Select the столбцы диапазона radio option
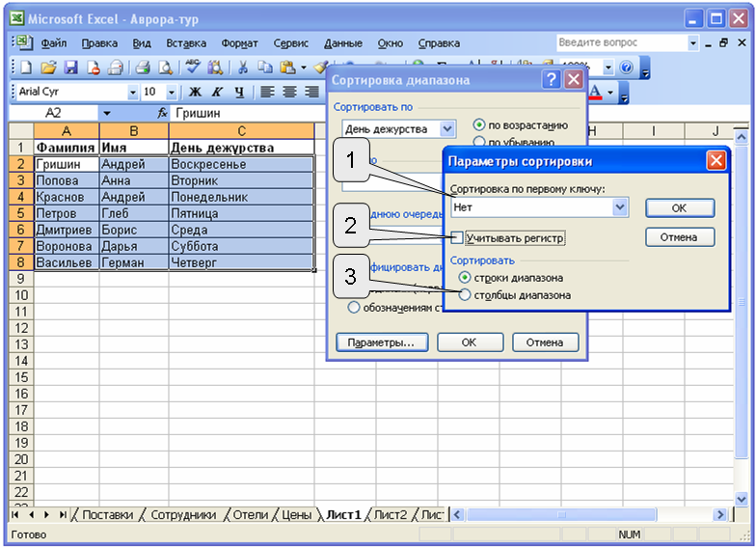This screenshot has width=756, height=548. (x=466, y=295)
